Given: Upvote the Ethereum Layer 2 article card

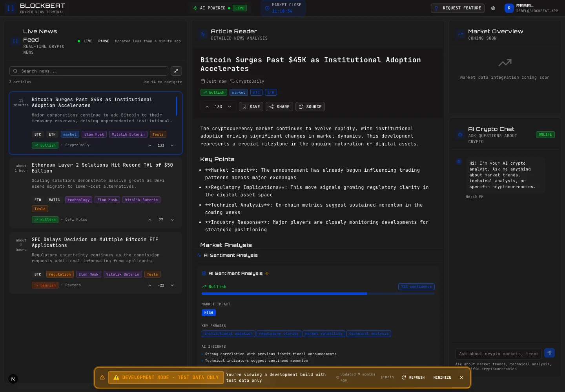Looking at the screenshot, I should pyautogui.click(x=150, y=220).
